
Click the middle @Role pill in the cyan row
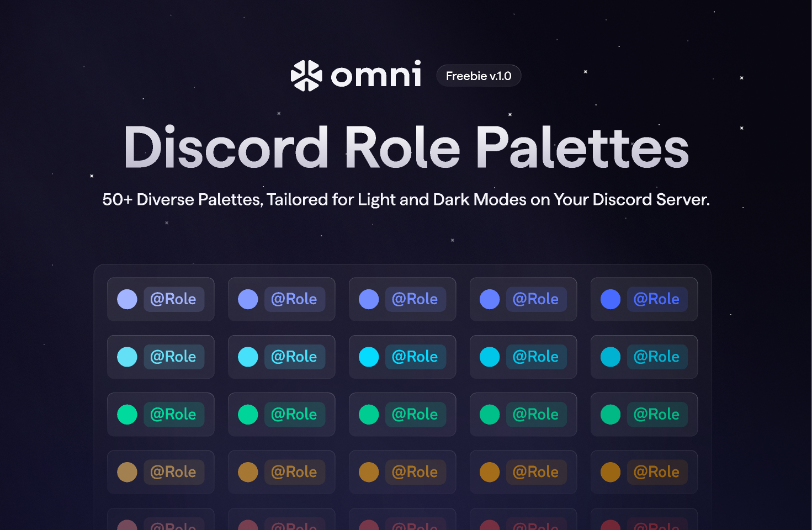(x=416, y=357)
